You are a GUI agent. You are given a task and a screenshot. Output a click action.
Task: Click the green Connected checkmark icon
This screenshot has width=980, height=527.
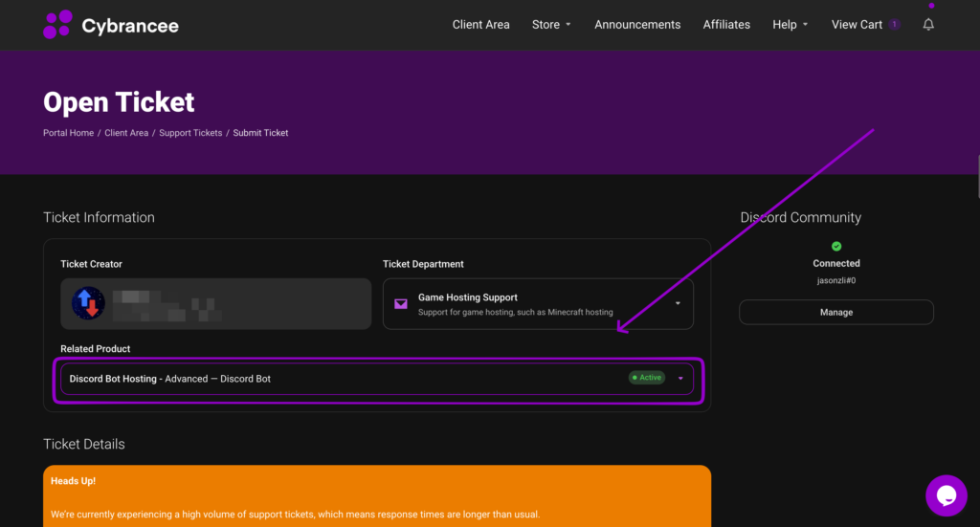pyautogui.click(x=836, y=246)
